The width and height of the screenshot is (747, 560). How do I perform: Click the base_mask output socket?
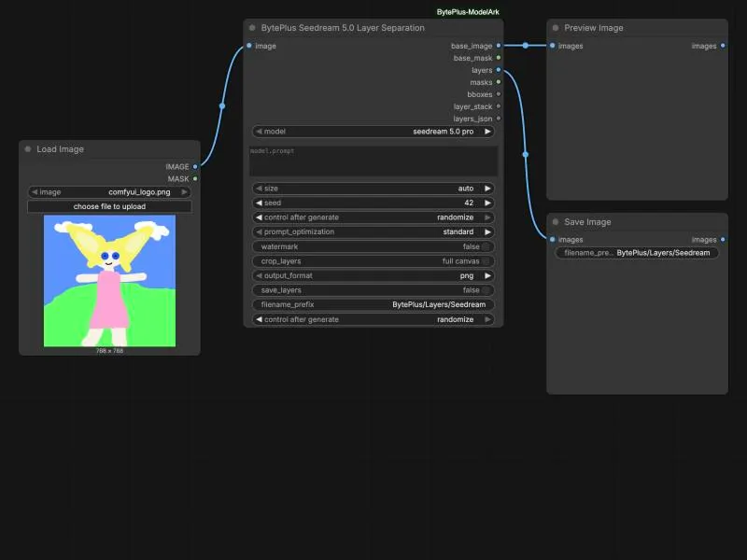point(499,58)
